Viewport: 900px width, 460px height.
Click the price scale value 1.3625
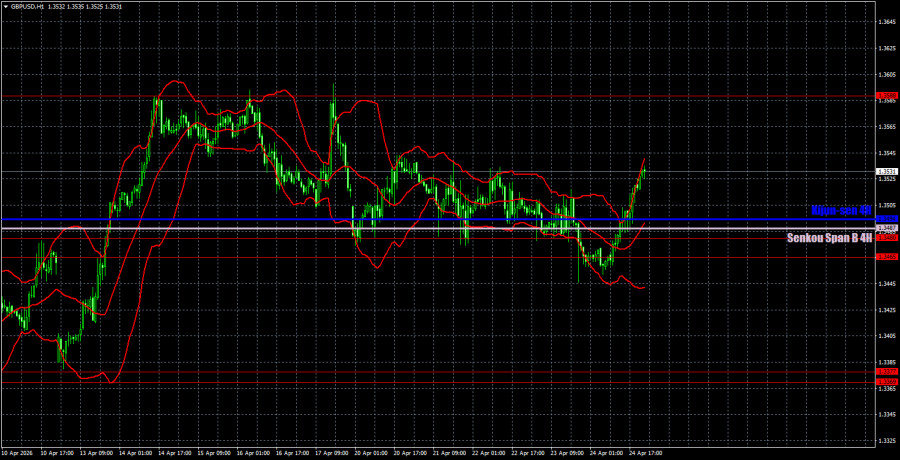[885, 48]
